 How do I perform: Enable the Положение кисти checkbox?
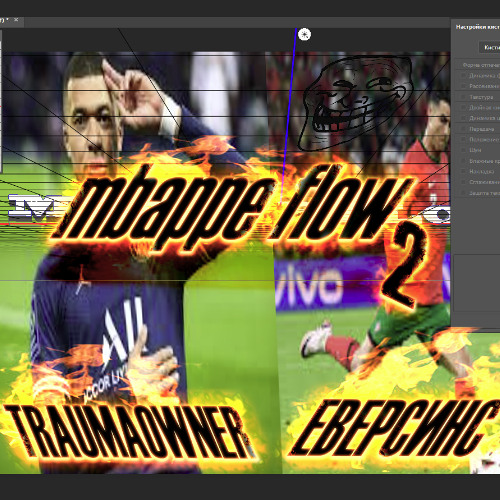pos(463,140)
